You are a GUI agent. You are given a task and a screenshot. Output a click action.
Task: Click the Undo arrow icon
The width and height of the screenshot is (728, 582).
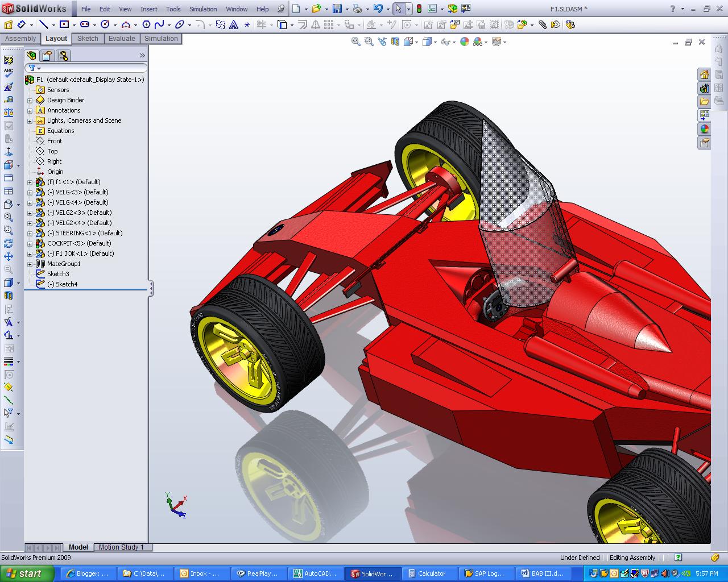tap(378, 9)
